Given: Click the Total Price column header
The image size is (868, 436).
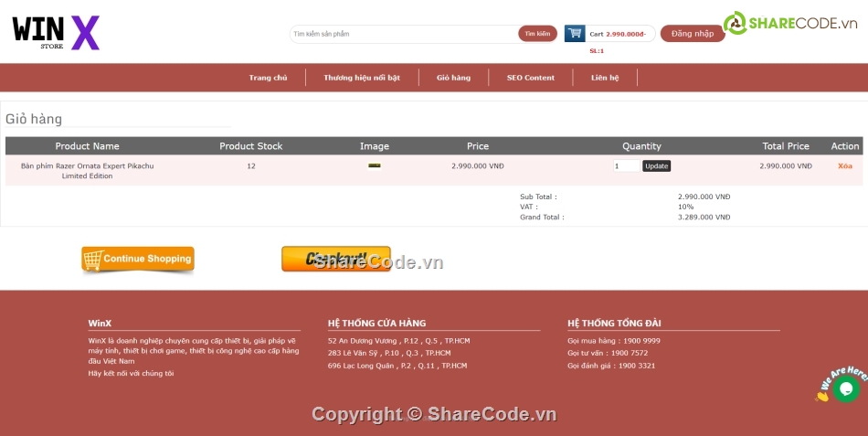Looking at the screenshot, I should pyautogui.click(x=786, y=146).
